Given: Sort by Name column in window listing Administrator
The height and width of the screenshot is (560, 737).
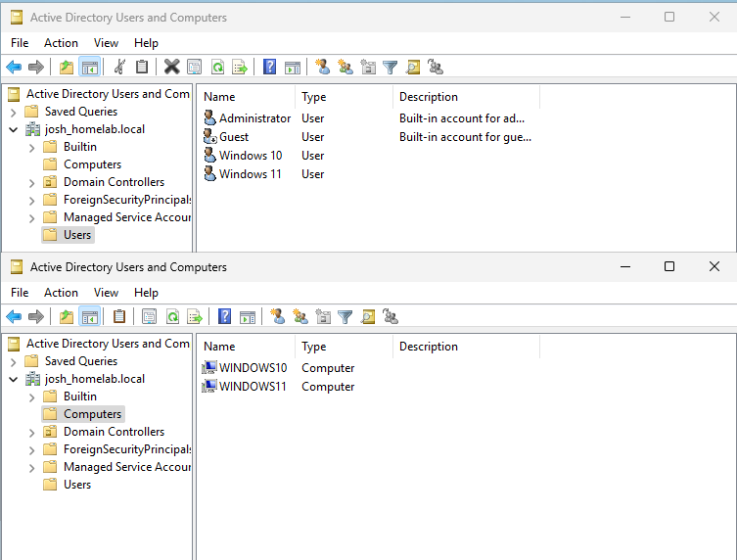Looking at the screenshot, I should click(x=246, y=97).
